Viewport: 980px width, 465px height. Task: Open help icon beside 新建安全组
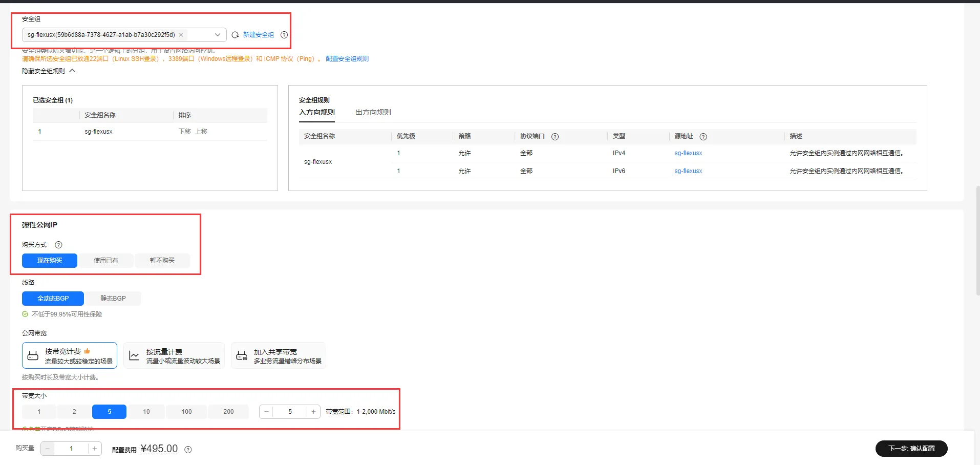(x=284, y=35)
